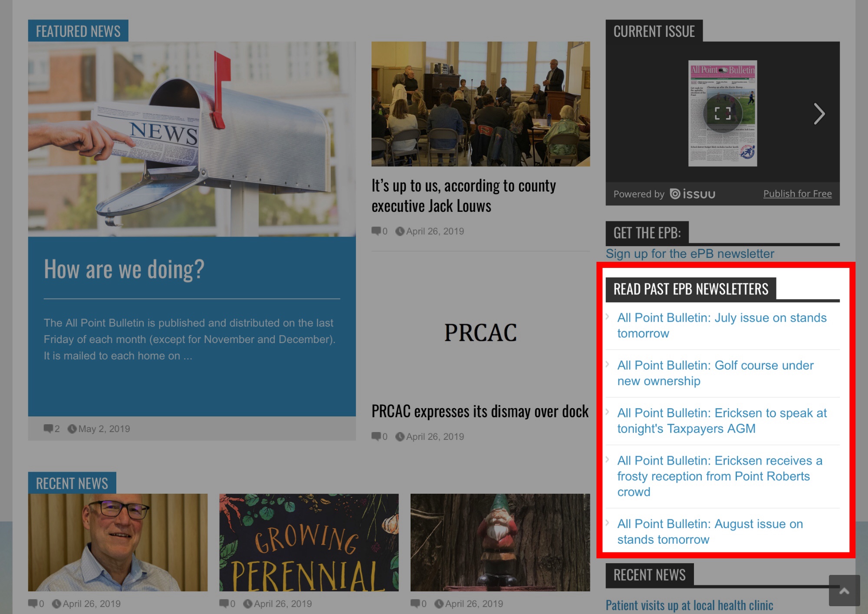Go to next page in issuu viewer
Image resolution: width=868 pixels, height=614 pixels.
pos(819,114)
